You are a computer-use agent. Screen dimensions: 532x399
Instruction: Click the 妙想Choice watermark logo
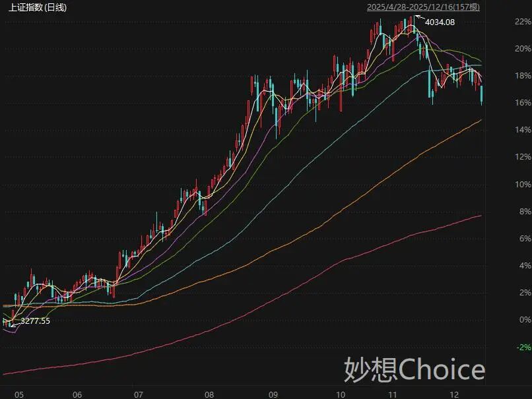[415, 370]
